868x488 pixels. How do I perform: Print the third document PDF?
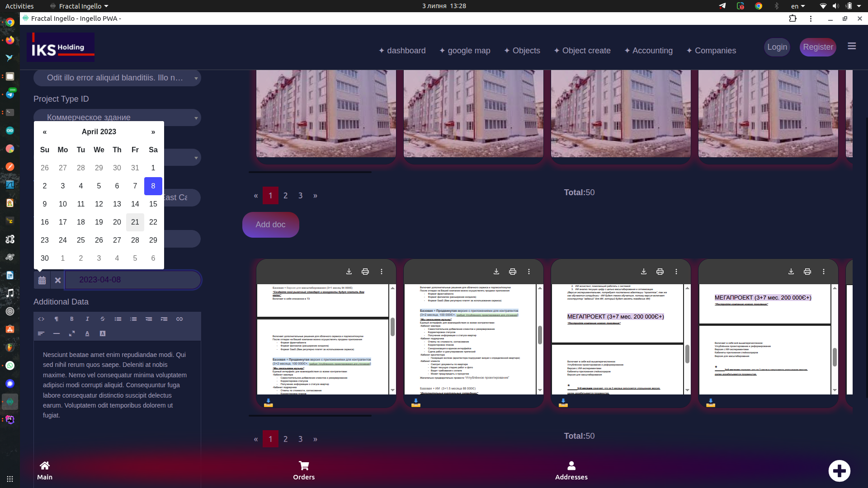(660, 272)
